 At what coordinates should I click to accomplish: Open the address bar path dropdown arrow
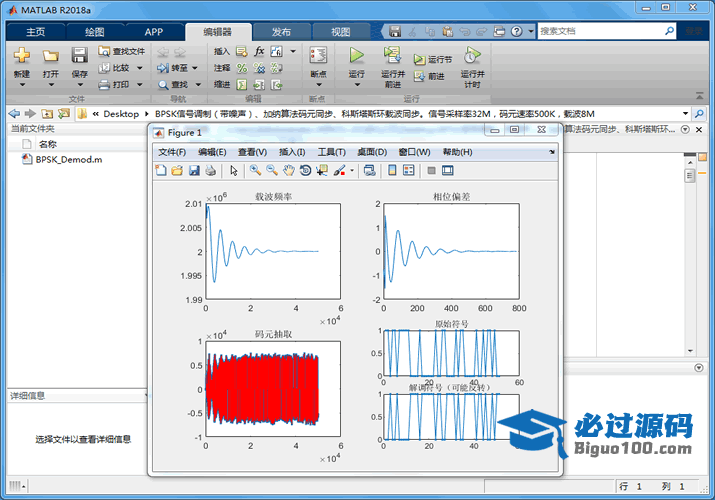(x=685, y=113)
